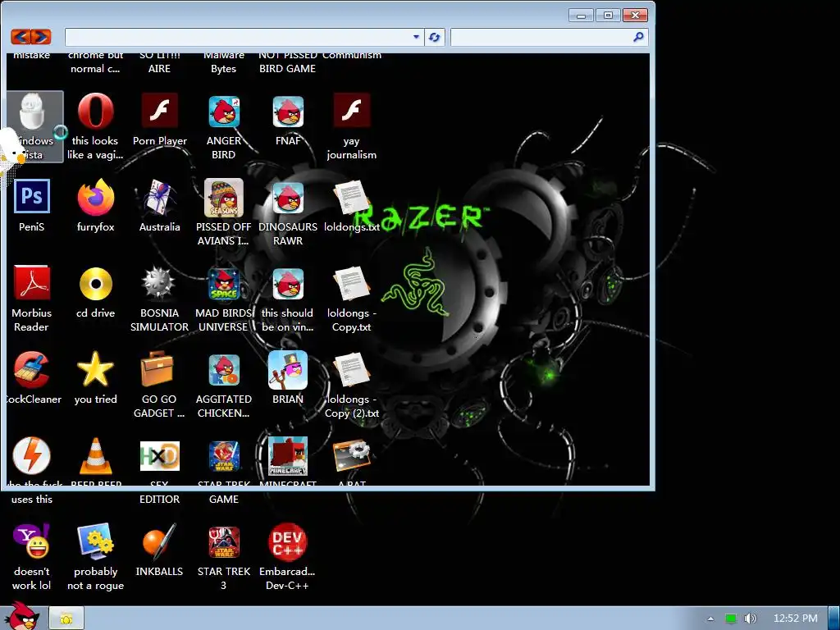Viewport: 840px width, 630px height.
Task: Open the Adobe Reader icon labeled Morbius Reader
Action: click(32, 283)
